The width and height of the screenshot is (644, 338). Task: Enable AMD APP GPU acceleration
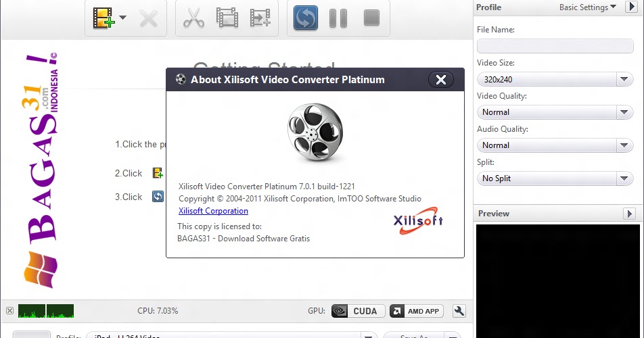click(417, 312)
